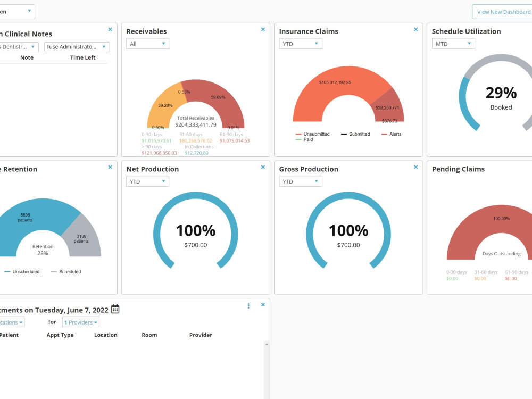Screen dimensions: 532x399
Task: Click the over 90 days amount $121,968,850.03
Action: point(159,153)
